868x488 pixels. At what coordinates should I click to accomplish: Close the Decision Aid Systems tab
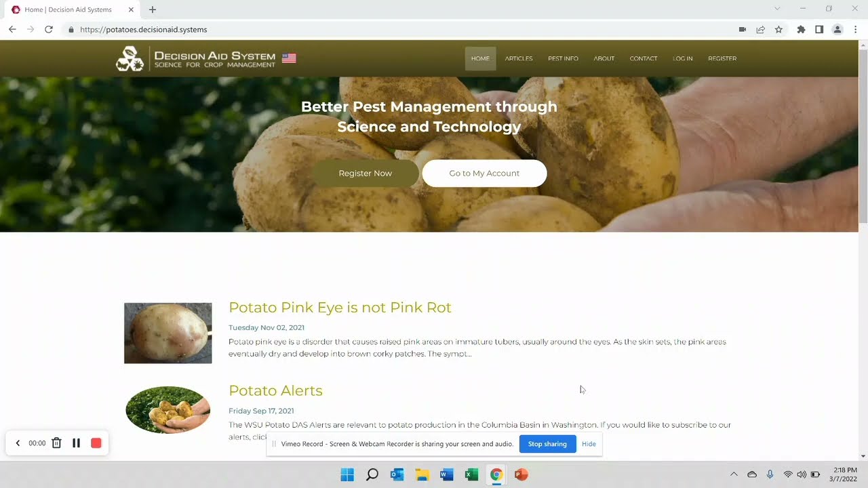[x=131, y=9]
